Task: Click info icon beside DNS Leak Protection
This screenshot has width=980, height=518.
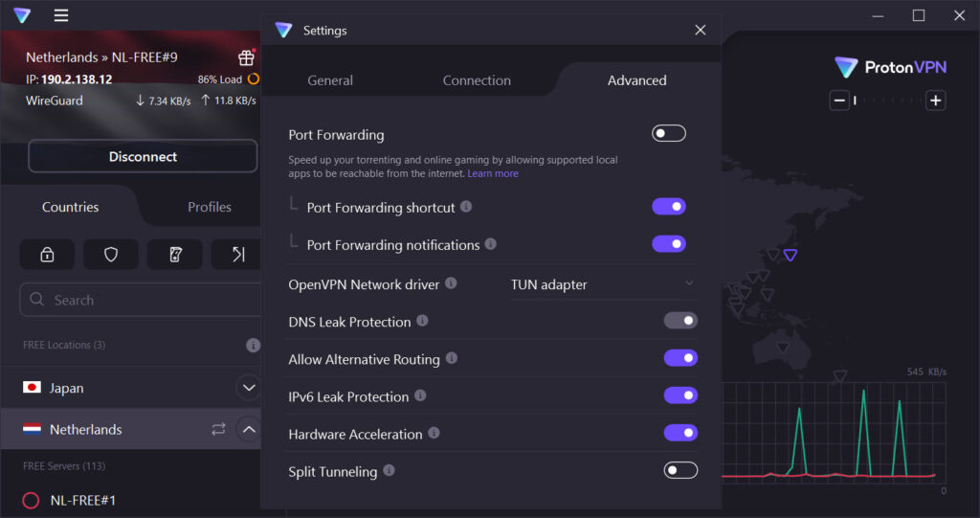Action: click(x=422, y=321)
